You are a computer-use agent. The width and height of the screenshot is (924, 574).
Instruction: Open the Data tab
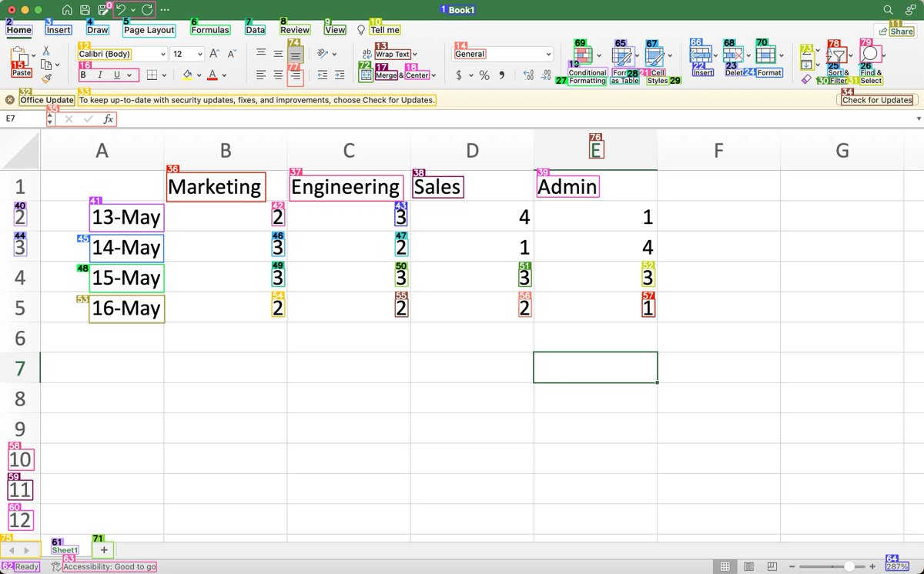[x=255, y=30]
